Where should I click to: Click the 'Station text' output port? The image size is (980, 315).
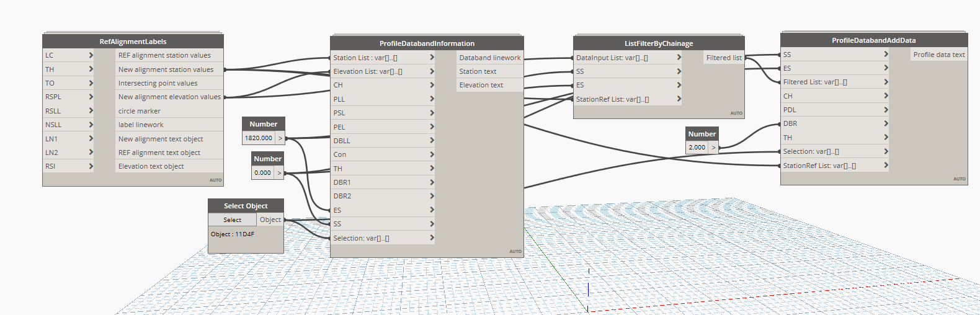point(490,71)
